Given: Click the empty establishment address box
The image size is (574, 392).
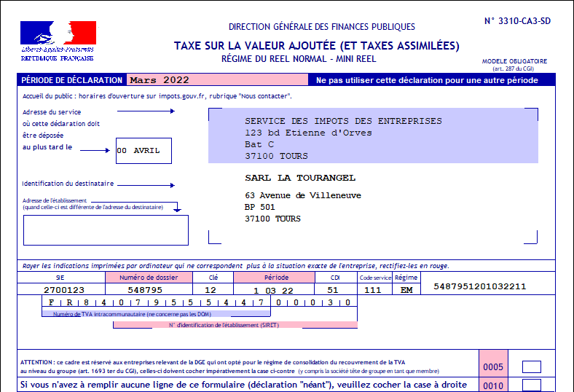Looking at the screenshot, I should coord(106,230).
